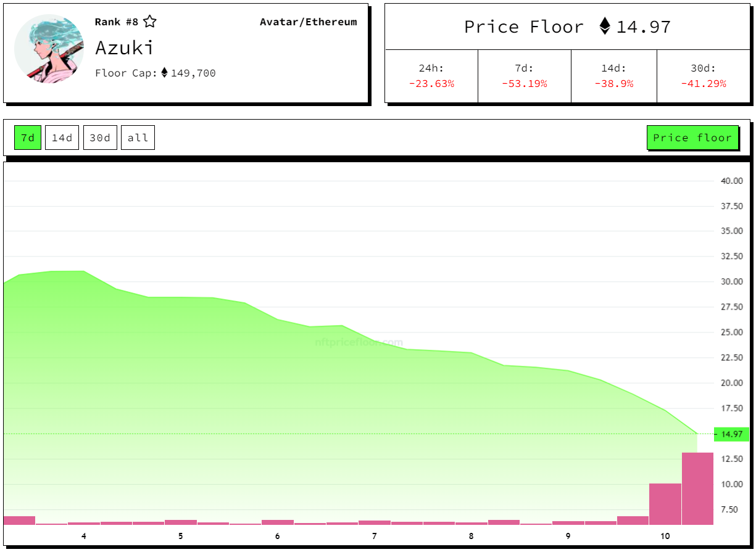Click the 14d change -38.9%
The width and height of the screenshot is (756, 552).
[x=613, y=83]
